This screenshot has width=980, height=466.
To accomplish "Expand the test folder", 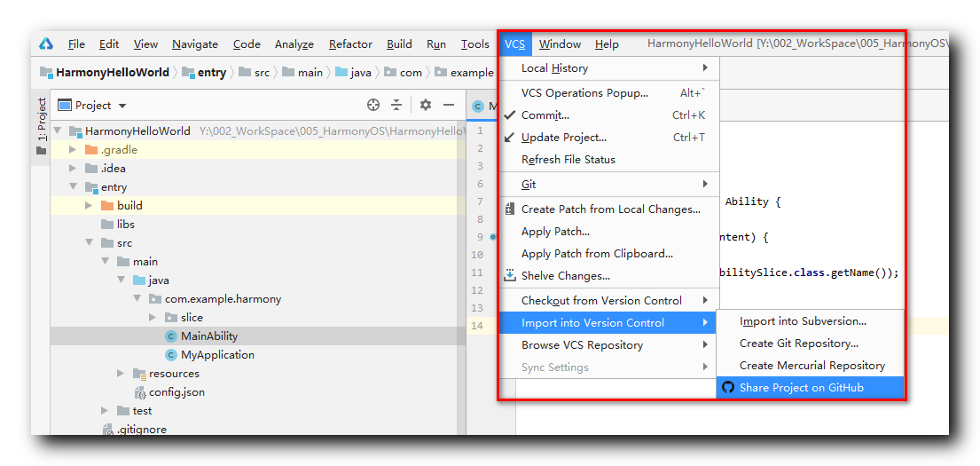I will pyautogui.click(x=105, y=411).
